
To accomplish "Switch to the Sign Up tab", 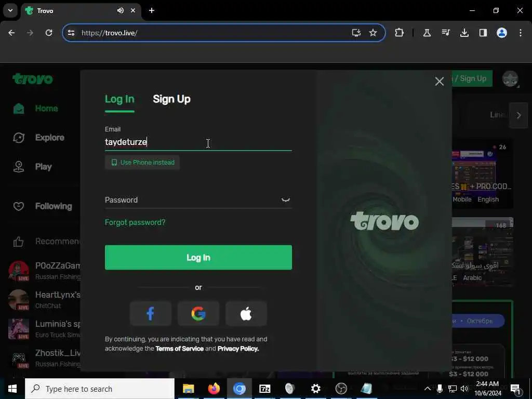I will [x=171, y=99].
